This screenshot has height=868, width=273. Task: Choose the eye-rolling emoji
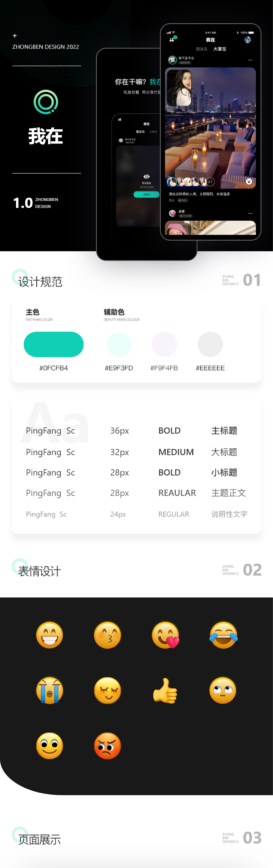(x=223, y=691)
